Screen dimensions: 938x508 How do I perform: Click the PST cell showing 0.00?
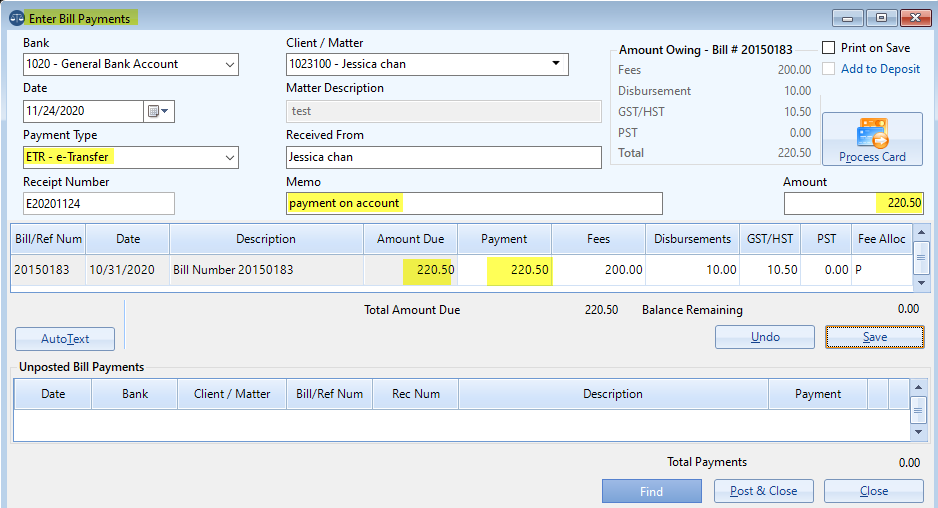pyautogui.click(x=826, y=270)
